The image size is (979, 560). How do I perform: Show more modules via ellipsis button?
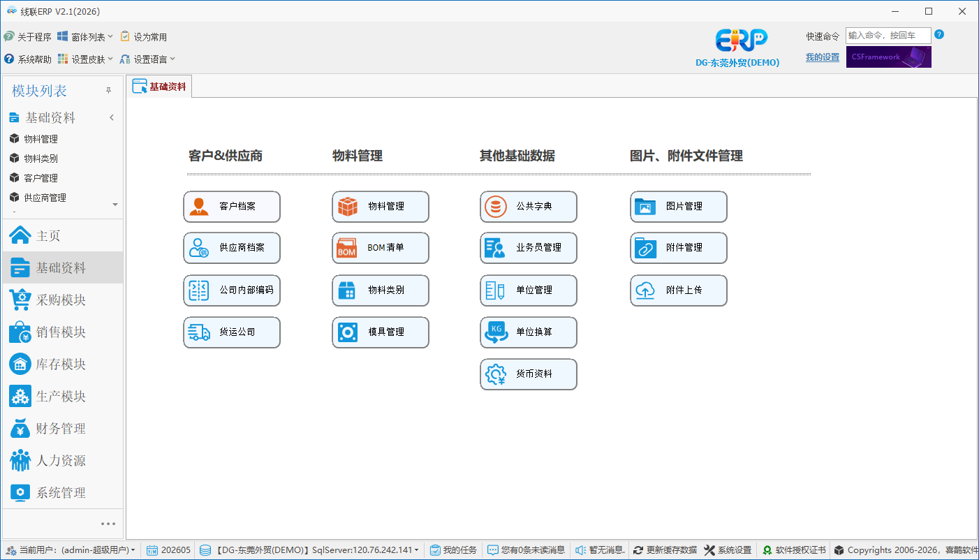tap(108, 524)
